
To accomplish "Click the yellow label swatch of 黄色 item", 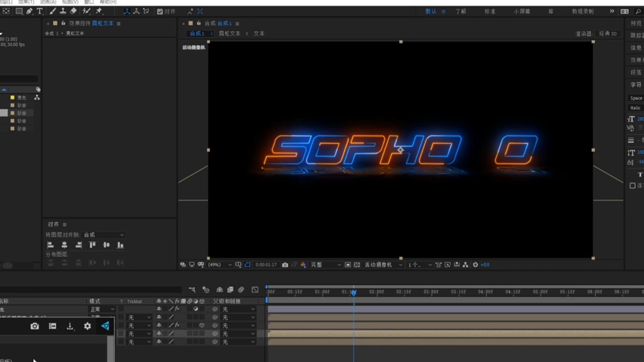I will click(12, 98).
